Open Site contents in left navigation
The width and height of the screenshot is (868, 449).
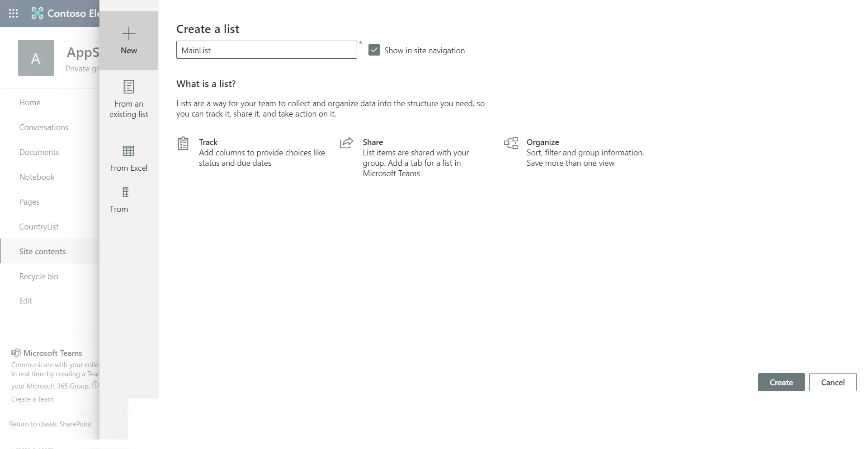[x=42, y=252]
